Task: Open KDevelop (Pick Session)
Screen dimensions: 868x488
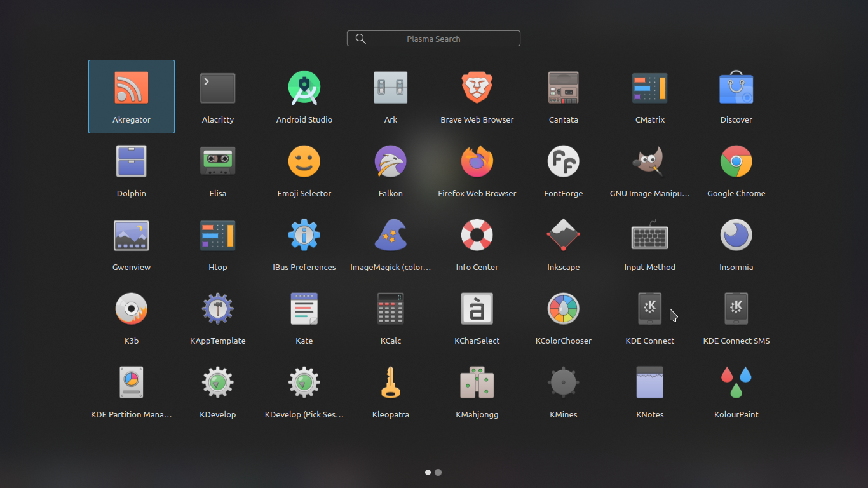Action: pos(304,391)
